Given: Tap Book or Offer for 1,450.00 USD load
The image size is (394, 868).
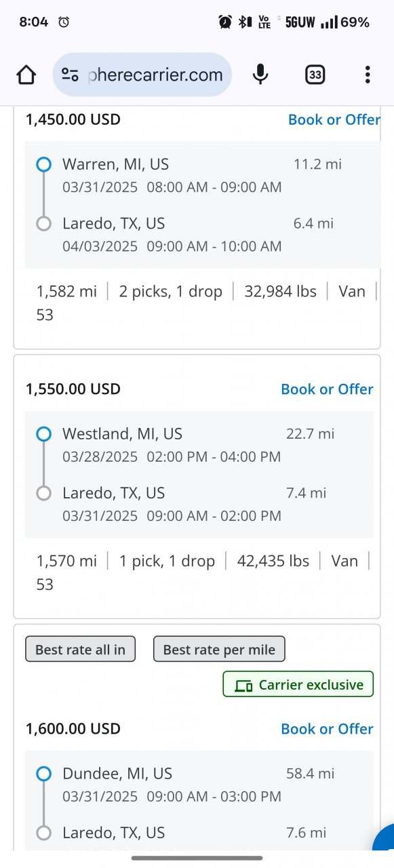Looking at the screenshot, I should [x=334, y=119].
